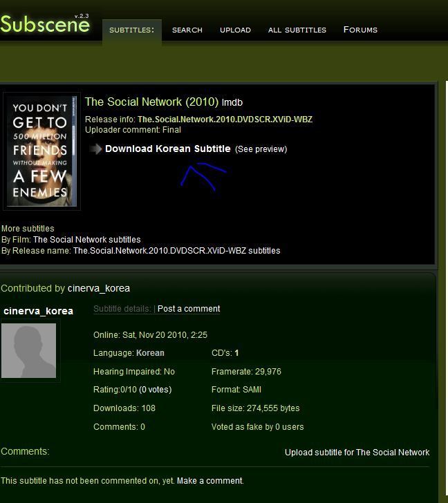Click Upload subtitle for The Social Network
The image size is (448, 503).
[357, 453]
